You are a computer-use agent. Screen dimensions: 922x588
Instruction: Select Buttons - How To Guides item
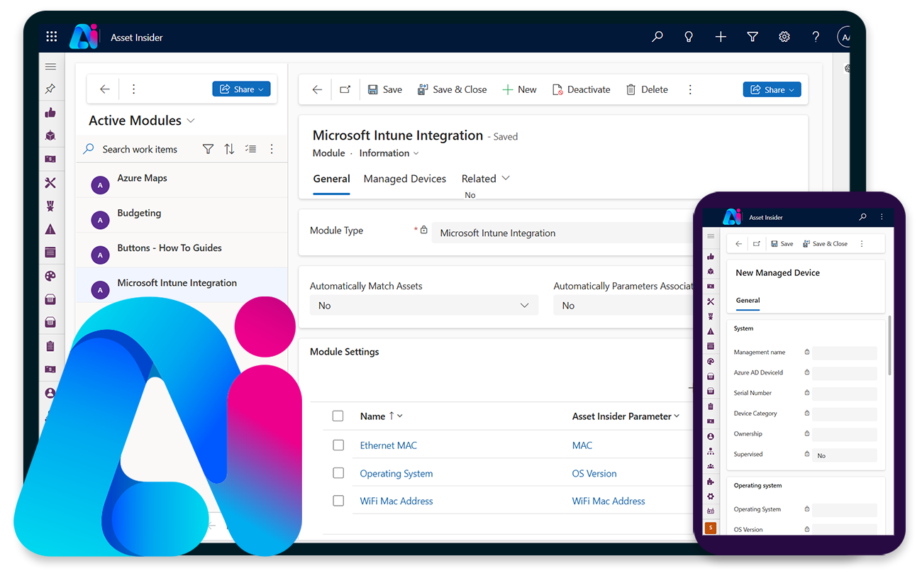click(x=182, y=250)
